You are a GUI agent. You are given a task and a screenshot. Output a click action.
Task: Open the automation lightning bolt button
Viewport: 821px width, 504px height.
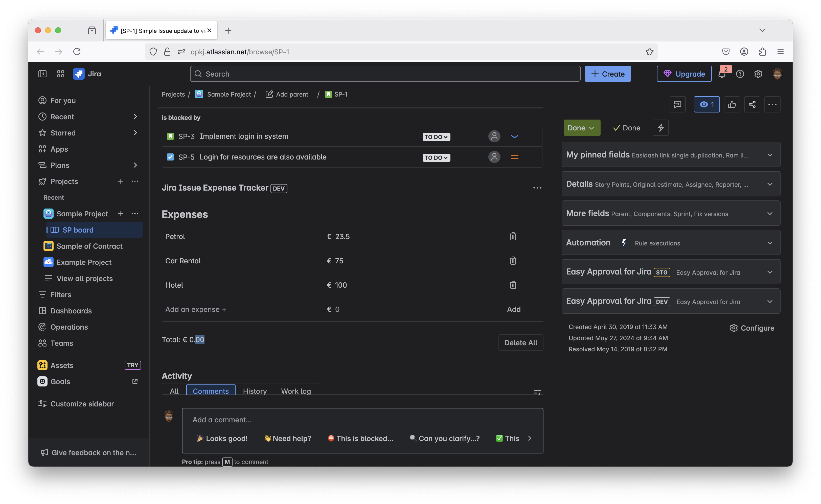[x=660, y=128]
